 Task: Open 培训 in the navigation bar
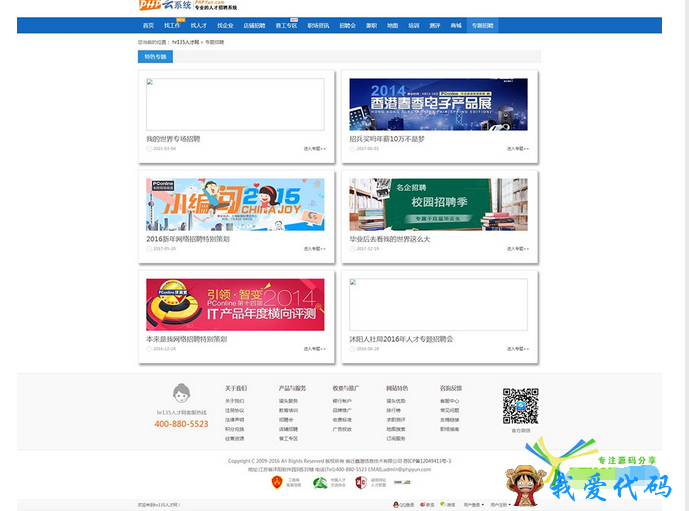pos(413,25)
